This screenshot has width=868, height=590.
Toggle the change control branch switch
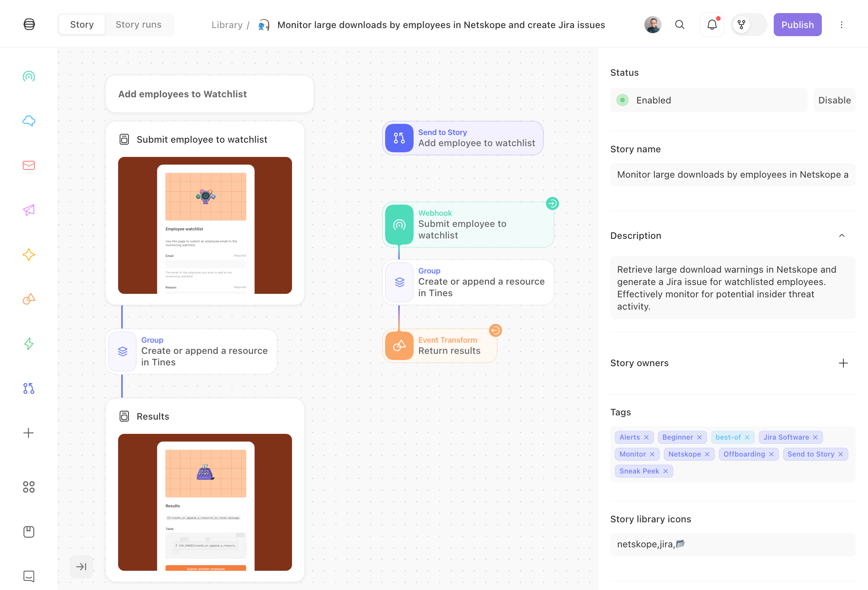click(x=749, y=25)
